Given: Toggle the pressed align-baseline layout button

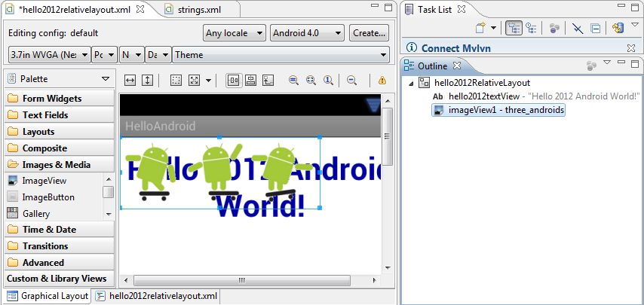Looking at the screenshot, I should [234, 81].
